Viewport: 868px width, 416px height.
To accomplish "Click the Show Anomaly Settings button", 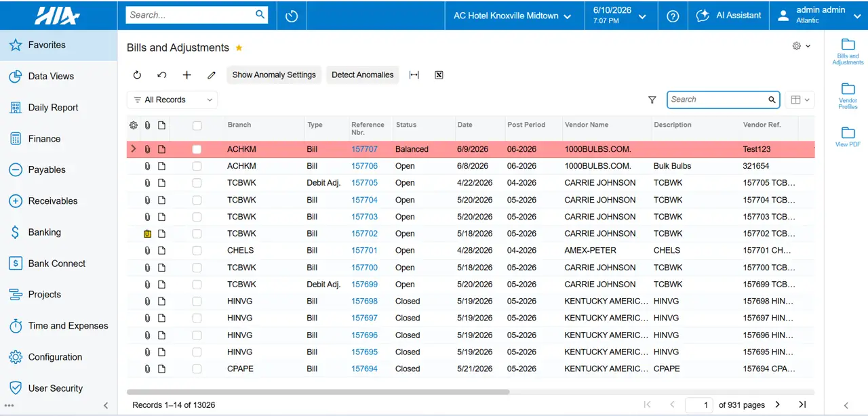I will click(274, 75).
